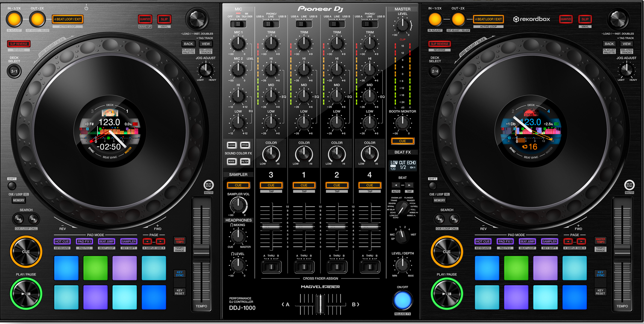
Task: Click right deck search rewind arrow
Action: [439, 219]
